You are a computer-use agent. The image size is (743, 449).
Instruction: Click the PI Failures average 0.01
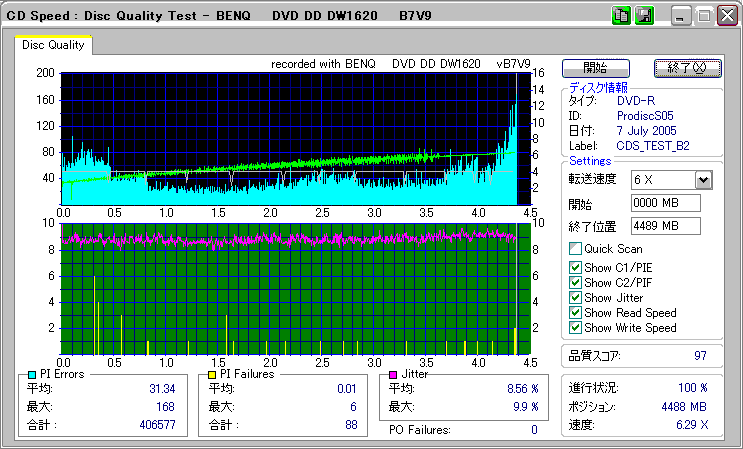coord(347,389)
